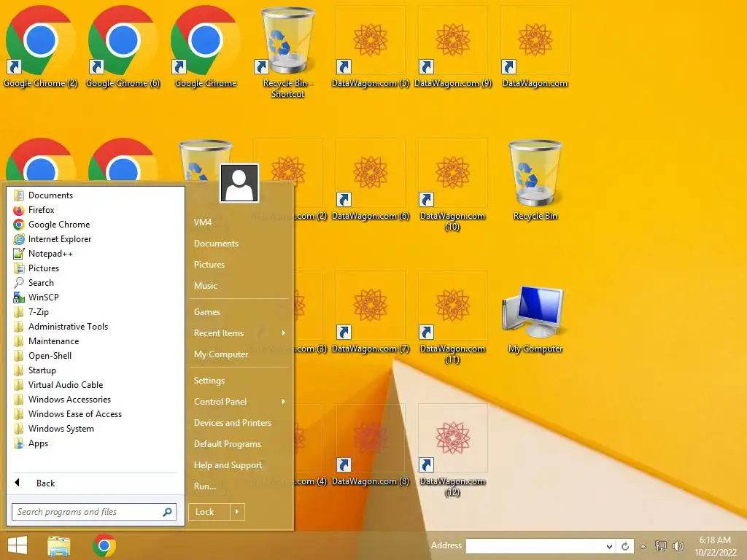Open Default Programs
The image size is (747, 560).
(x=228, y=444)
